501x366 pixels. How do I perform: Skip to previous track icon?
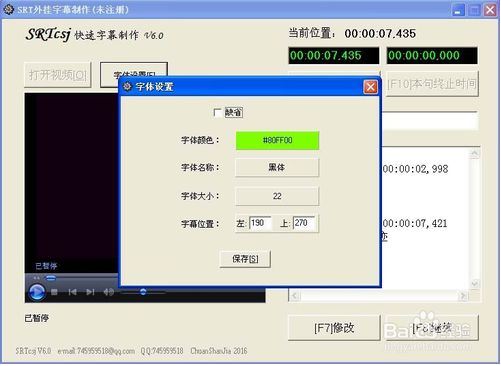click(x=72, y=292)
